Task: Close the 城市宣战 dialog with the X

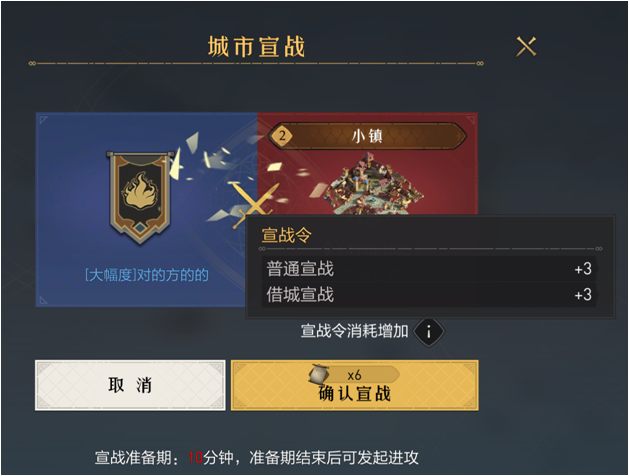Action: click(526, 47)
